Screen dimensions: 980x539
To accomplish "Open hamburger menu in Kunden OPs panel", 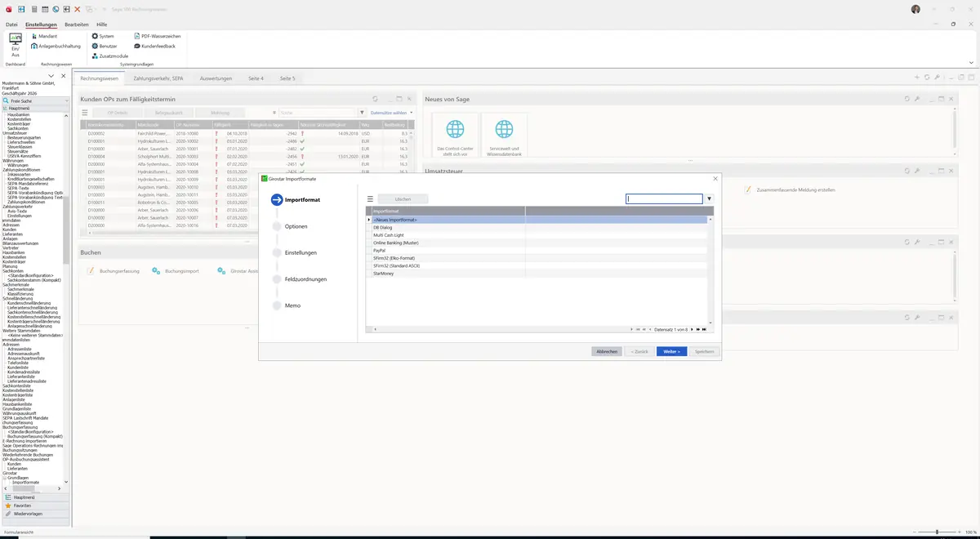I will click(x=85, y=113).
